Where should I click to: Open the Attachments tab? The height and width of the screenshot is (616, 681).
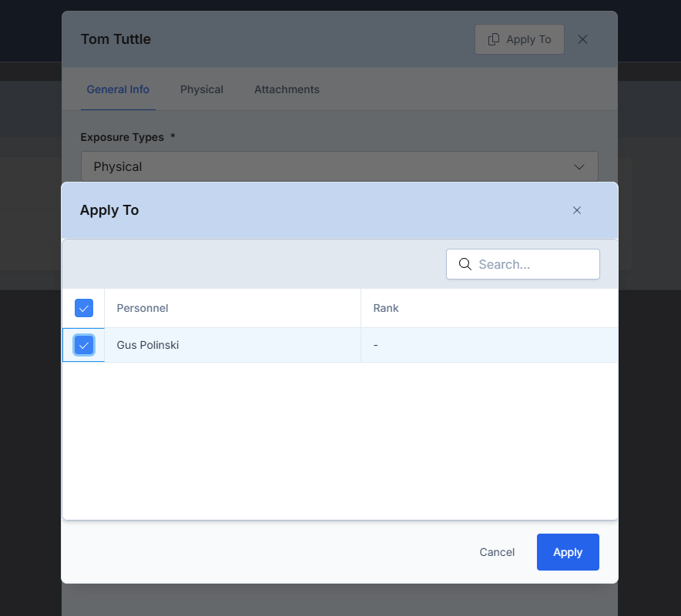(287, 89)
